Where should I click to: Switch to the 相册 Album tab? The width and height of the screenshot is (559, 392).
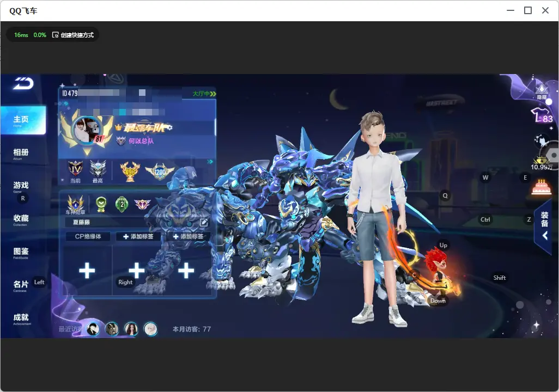[21, 154]
